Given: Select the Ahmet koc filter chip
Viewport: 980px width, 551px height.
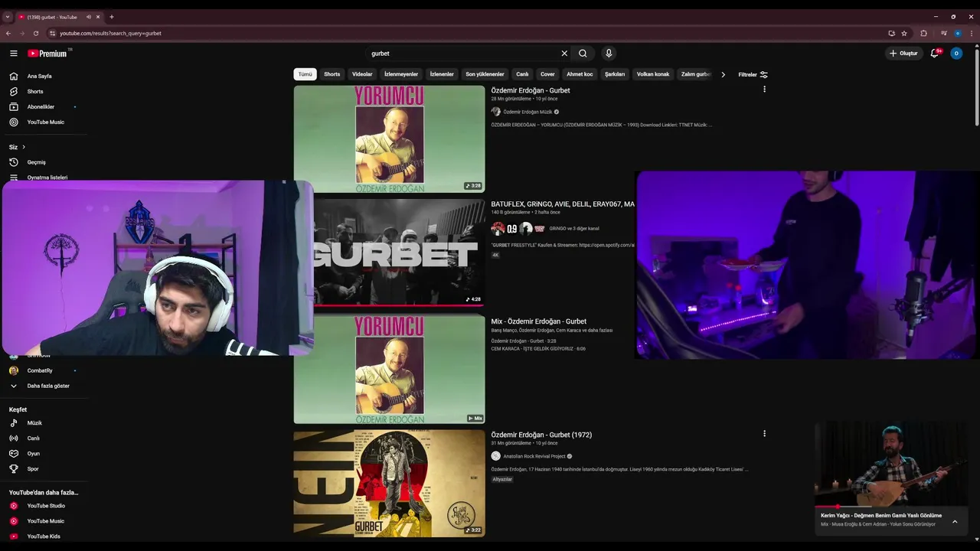Looking at the screenshot, I should coord(580,74).
